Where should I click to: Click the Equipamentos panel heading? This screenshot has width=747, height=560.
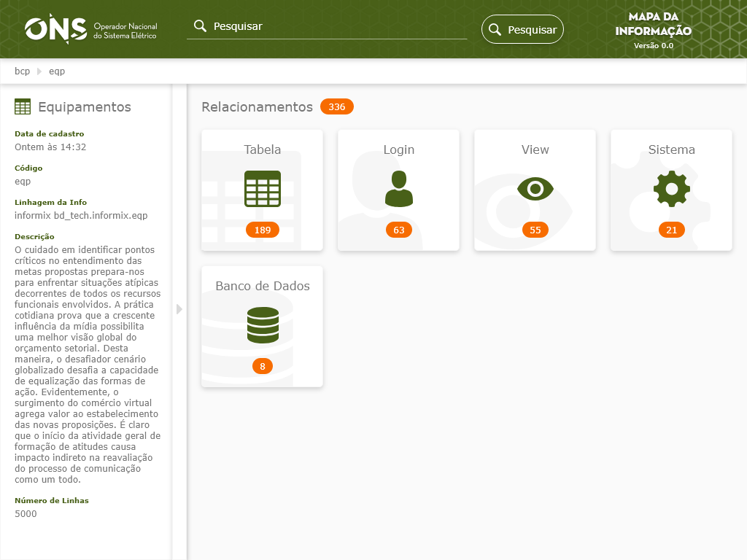85,106
